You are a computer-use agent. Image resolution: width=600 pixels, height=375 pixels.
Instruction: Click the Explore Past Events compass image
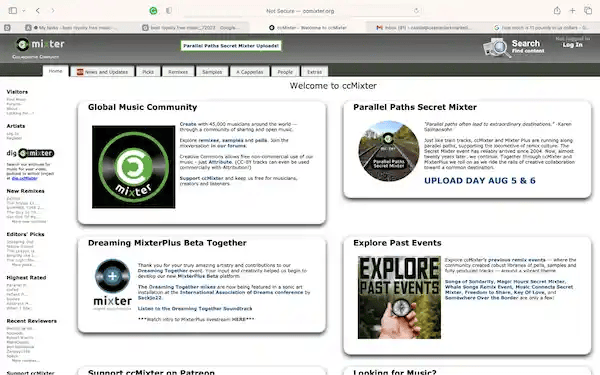point(399,297)
